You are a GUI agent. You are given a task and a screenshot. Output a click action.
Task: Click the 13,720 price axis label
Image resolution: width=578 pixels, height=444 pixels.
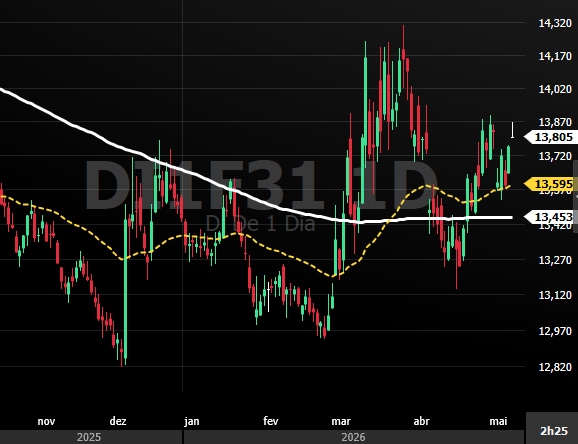[x=555, y=156]
